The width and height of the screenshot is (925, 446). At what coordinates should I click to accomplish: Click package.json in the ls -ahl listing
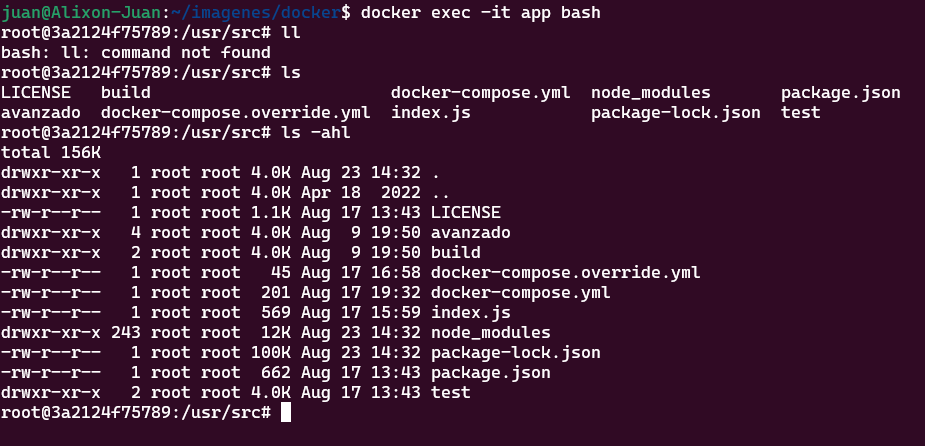coord(490,373)
